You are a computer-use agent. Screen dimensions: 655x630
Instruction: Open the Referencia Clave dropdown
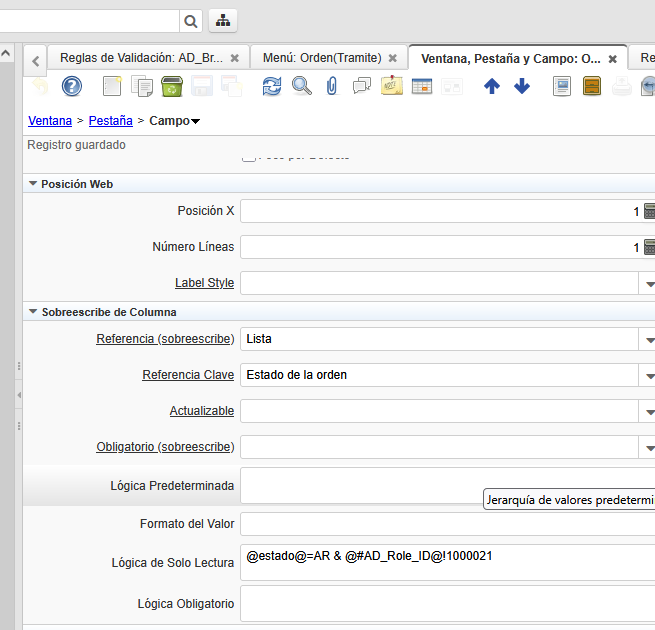[648, 376]
